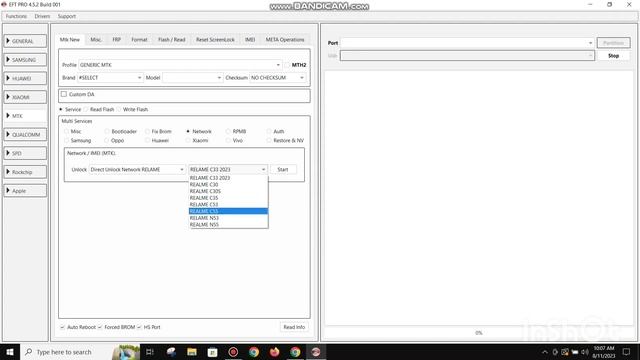Viewport: 640px width, 360px height.
Task: Choose the Bootloader radio button
Action: 107,131
